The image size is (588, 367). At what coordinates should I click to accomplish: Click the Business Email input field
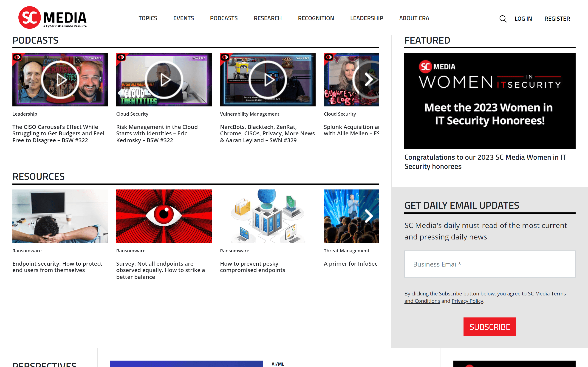click(x=490, y=264)
